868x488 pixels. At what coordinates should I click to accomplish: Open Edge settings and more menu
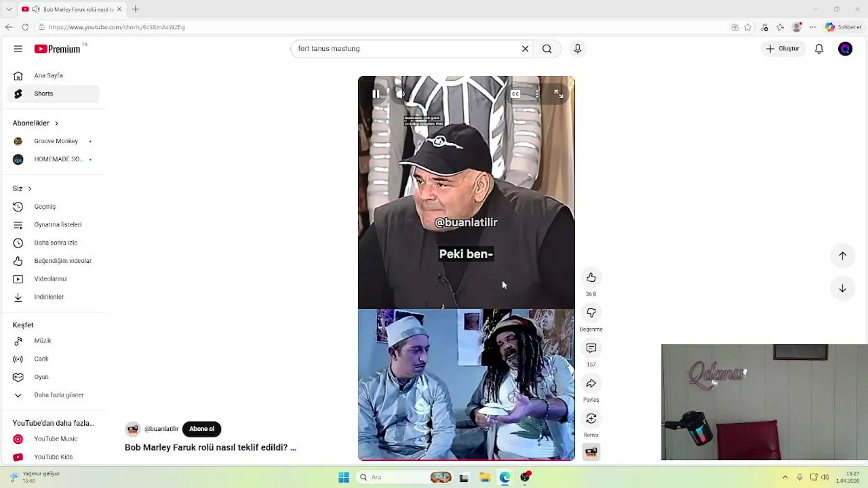(812, 27)
